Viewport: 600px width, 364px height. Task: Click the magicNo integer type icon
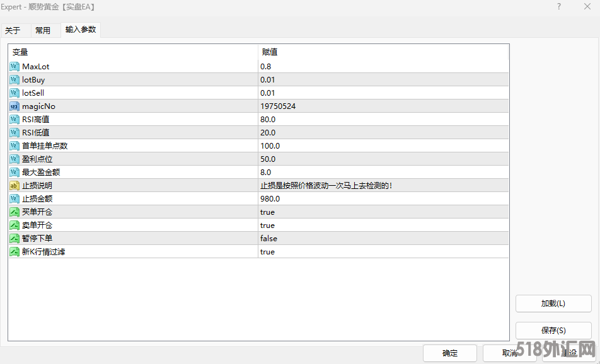[x=14, y=106]
